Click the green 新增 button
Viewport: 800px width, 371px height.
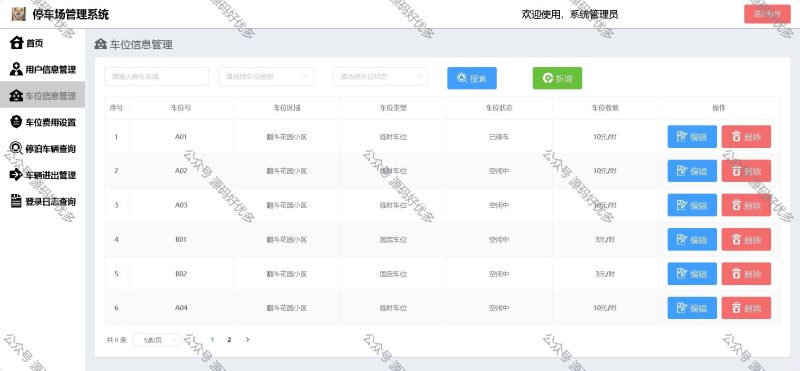557,78
